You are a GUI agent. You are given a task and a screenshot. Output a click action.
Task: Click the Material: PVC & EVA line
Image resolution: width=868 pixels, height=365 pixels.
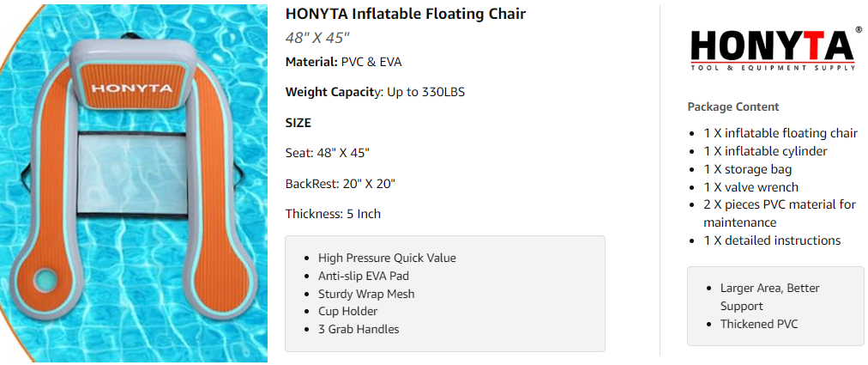click(343, 62)
